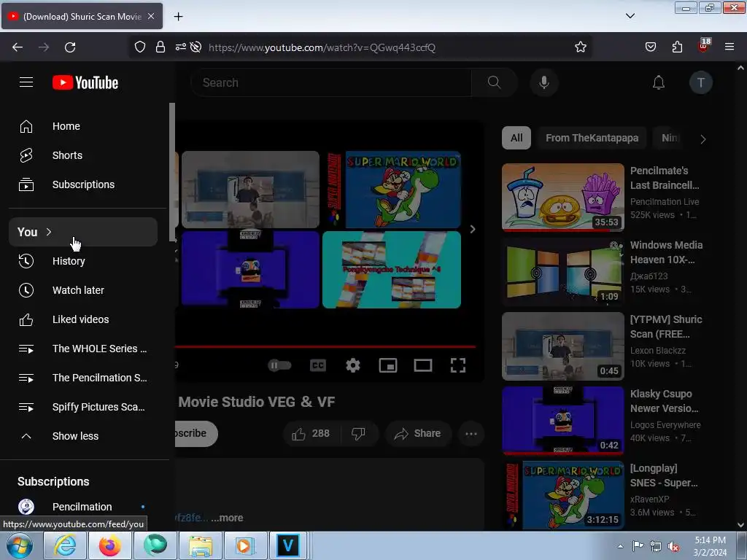Like the video with 288 likes
Screen dimensions: 747x560
312,433
